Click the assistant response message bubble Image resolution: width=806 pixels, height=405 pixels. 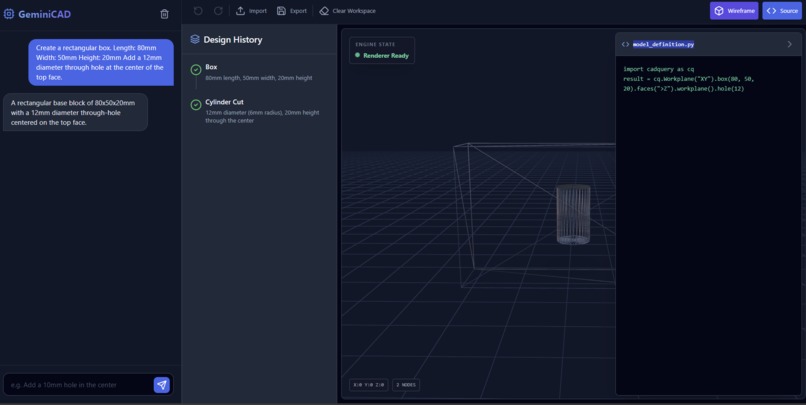click(x=76, y=112)
